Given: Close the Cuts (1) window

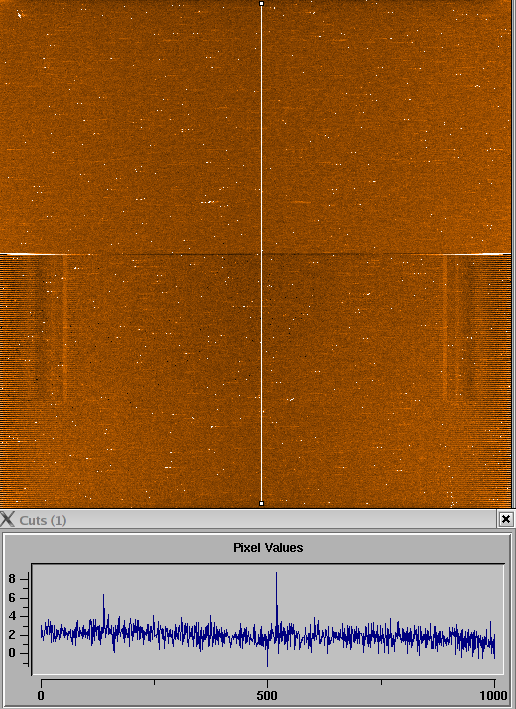Looking at the screenshot, I should click(x=506, y=519).
